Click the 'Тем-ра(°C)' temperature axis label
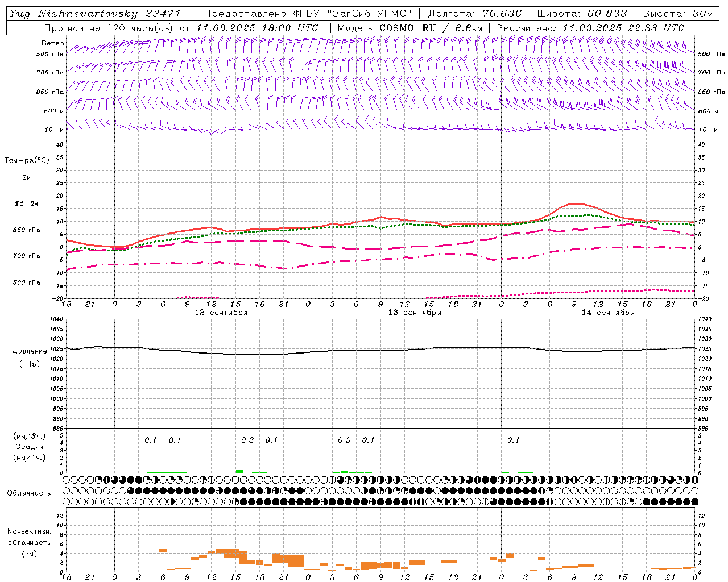Image resolution: width=728 pixels, height=582 pixels. (27, 161)
